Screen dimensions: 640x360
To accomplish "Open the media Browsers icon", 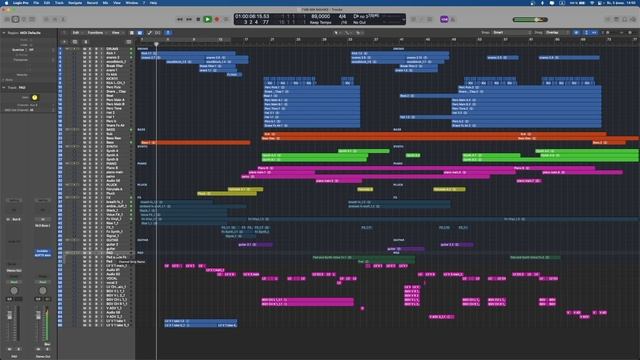I will point(633,19).
